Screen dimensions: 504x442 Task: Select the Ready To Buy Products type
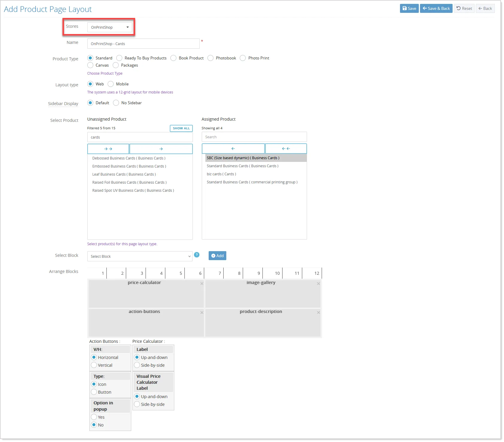(119, 58)
